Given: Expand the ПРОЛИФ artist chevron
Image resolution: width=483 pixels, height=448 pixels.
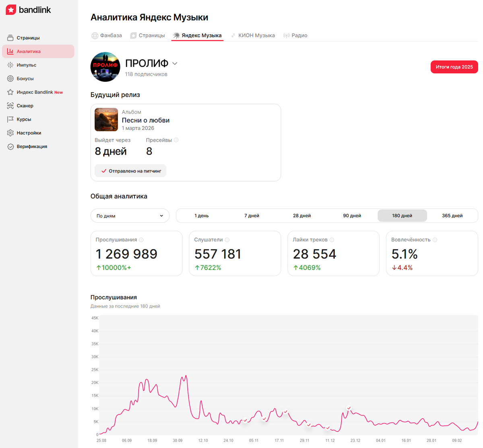Looking at the screenshot, I should click(x=175, y=63).
